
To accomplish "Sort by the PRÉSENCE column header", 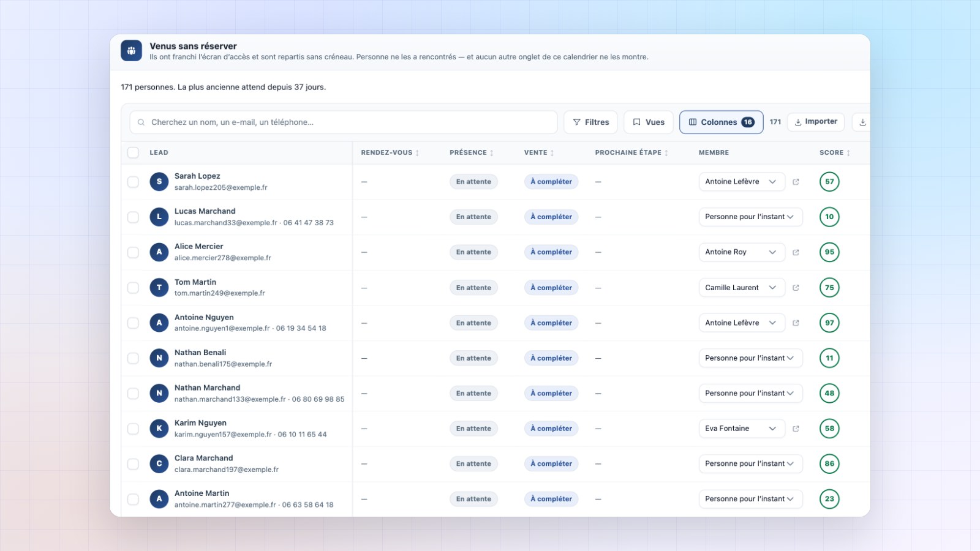I will (x=472, y=152).
